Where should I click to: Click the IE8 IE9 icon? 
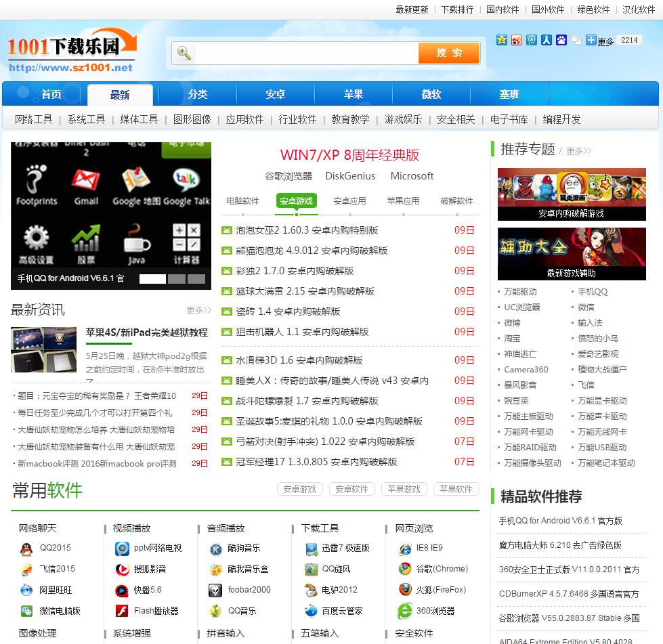(x=405, y=549)
